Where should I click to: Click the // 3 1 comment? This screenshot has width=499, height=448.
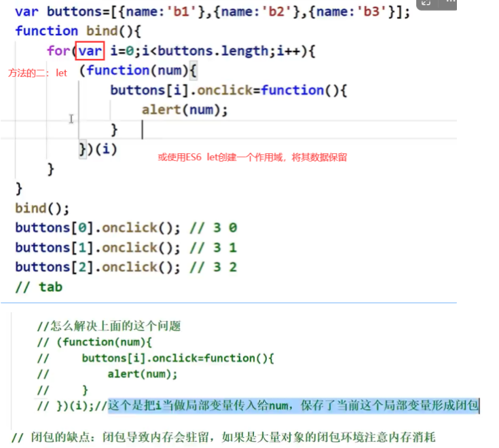(213, 248)
